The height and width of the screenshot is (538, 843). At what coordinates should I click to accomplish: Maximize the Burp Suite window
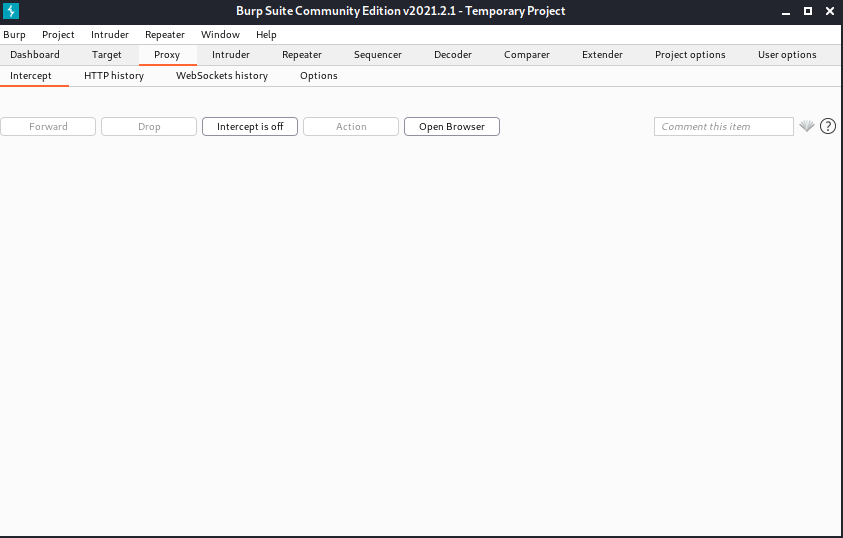(x=808, y=11)
